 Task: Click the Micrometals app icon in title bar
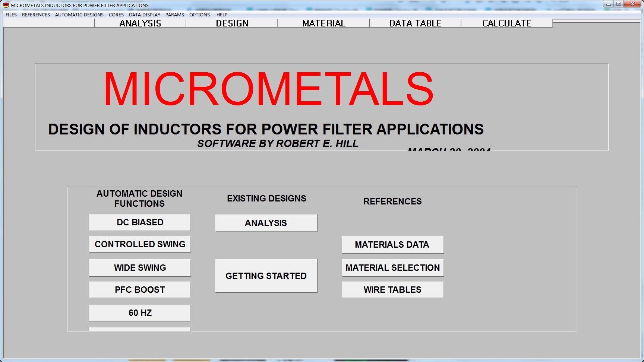6,5
